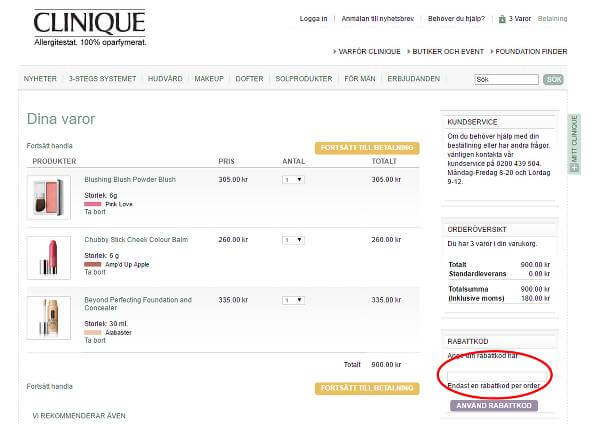Click the SÖK search button
This screenshot has height=424, width=600.
pyautogui.click(x=553, y=78)
